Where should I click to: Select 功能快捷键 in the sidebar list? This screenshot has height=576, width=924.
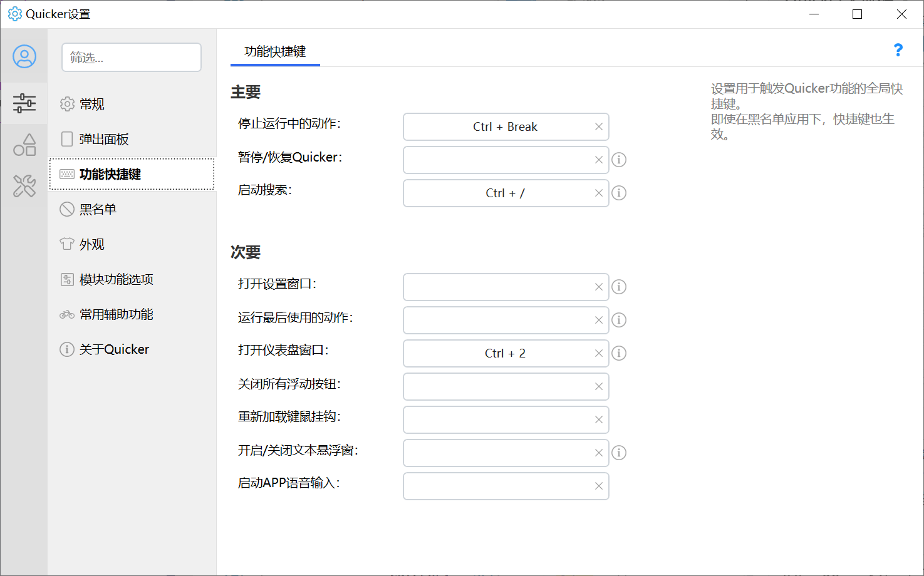pyautogui.click(x=132, y=174)
